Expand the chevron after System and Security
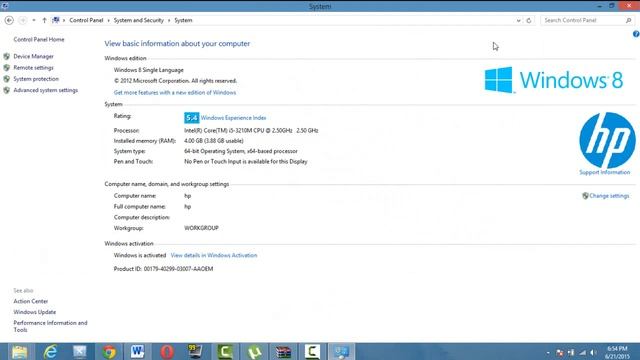The width and height of the screenshot is (640, 360). pos(169,20)
